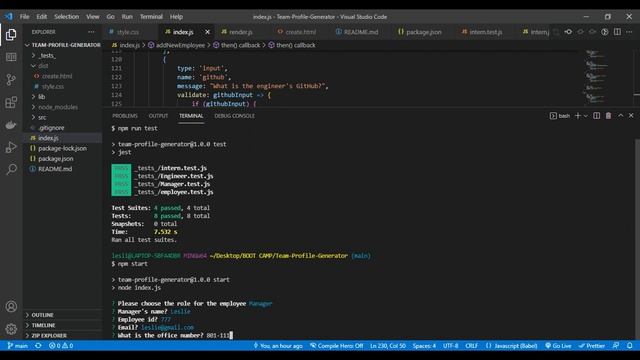Open package-lock.json in the explorer
Image resolution: width=640 pixels, height=360 pixels.
[63, 148]
